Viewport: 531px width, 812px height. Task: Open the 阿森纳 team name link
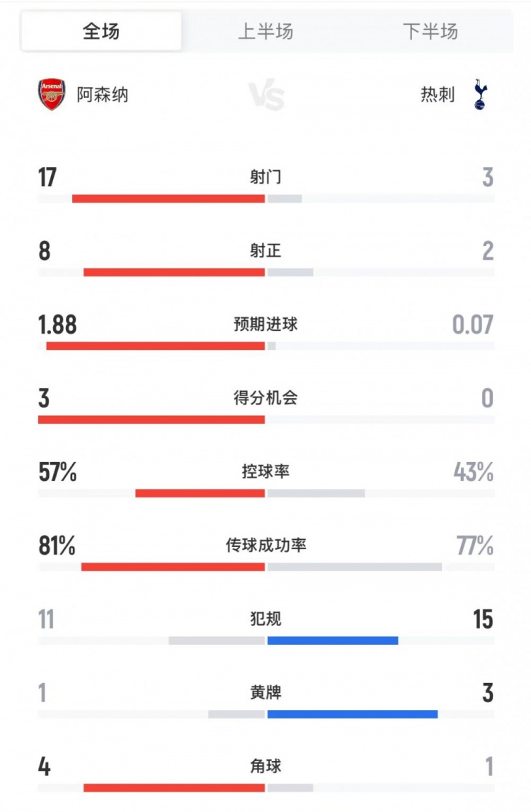(103, 95)
